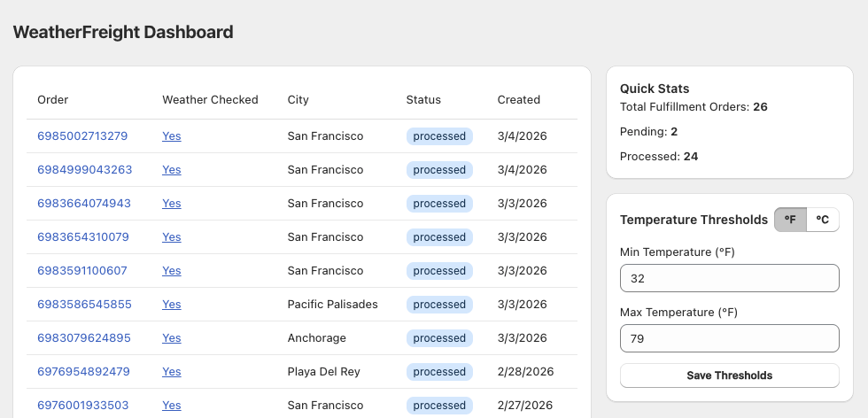The height and width of the screenshot is (418, 868).
Task: Open order 6983079624895
Action: pyautogui.click(x=84, y=337)
